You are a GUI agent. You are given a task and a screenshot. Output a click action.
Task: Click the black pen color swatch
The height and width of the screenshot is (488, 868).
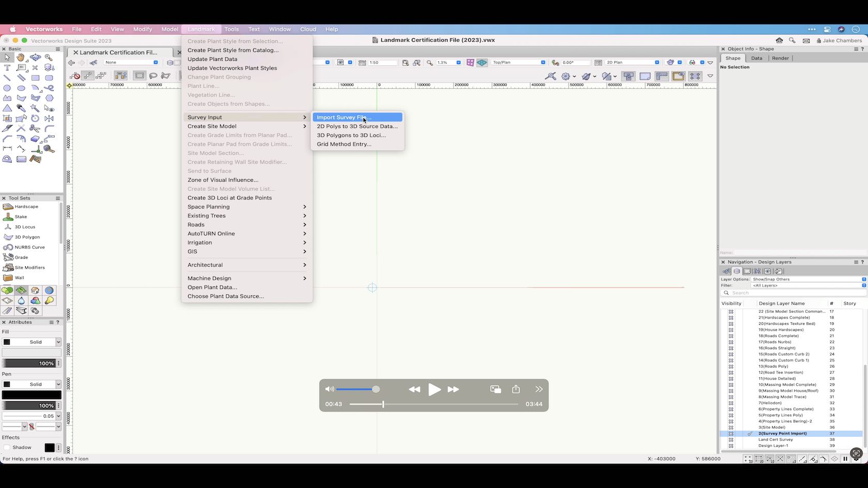[x=32, y=395]
